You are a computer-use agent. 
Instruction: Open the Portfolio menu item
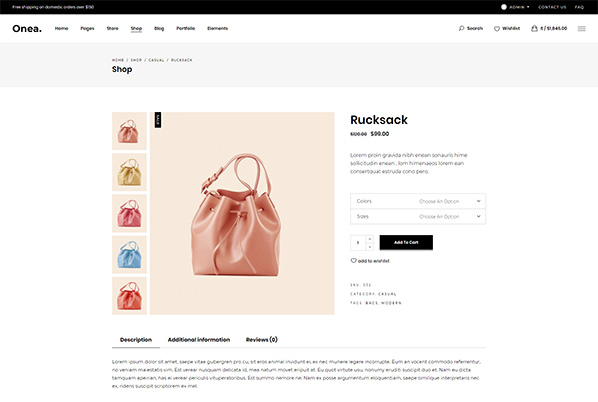click(186, 28)
